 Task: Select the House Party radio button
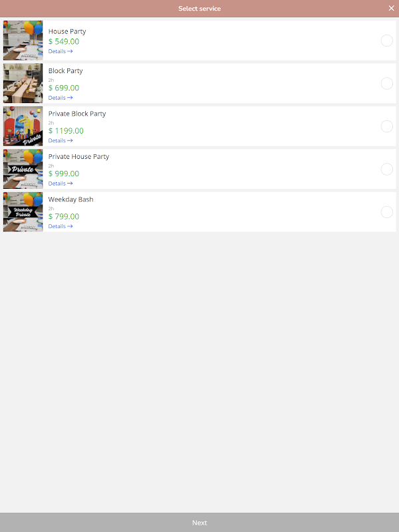(387, 41)
